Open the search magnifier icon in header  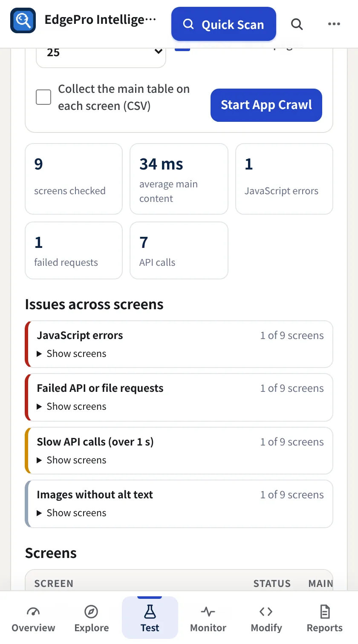pyautogui.click(x=297, y=24)
